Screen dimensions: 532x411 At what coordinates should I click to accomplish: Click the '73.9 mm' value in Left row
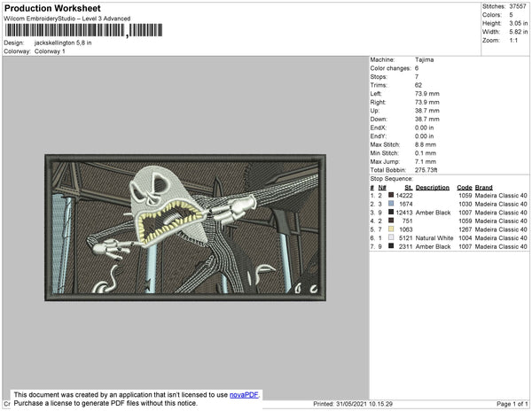(x=427, y=94)
